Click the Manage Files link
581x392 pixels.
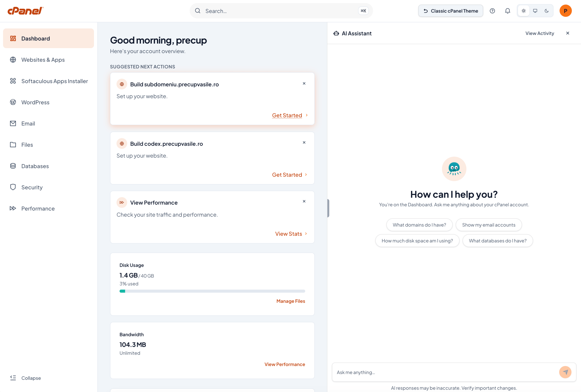[x=291, y=301]
